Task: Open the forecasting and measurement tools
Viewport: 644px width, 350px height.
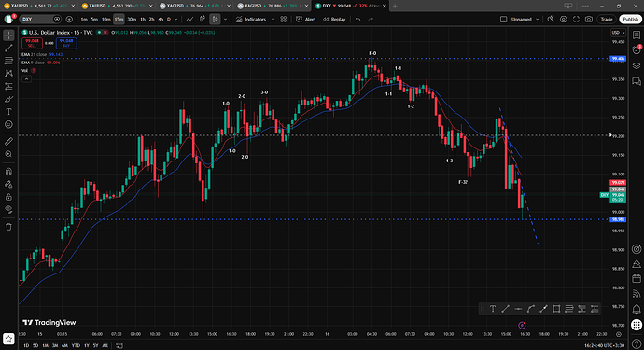Action: tap(8, 86)
